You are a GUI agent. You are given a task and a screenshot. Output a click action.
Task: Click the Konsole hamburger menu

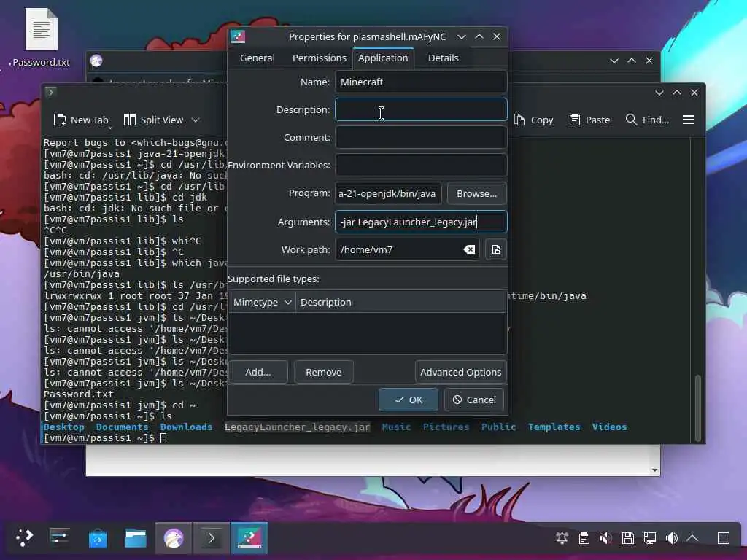(689, 120)
